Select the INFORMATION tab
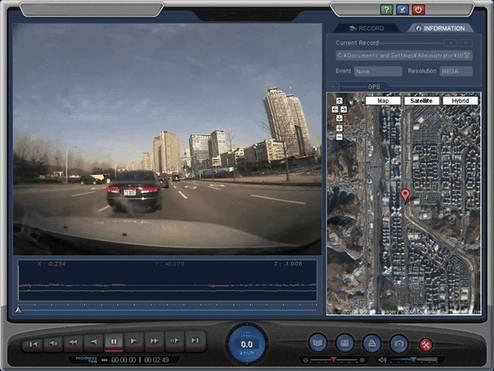Viewport: 494px width, 371px height. point(440,28)
